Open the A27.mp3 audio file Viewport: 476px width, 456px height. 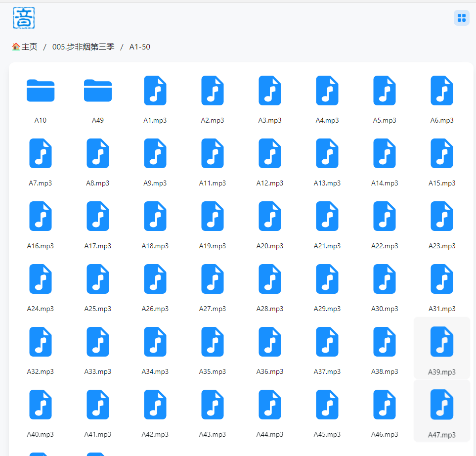(x=213, y=279)
